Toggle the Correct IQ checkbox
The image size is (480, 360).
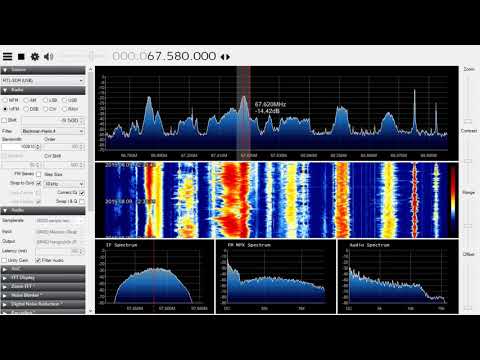[82, 193]
